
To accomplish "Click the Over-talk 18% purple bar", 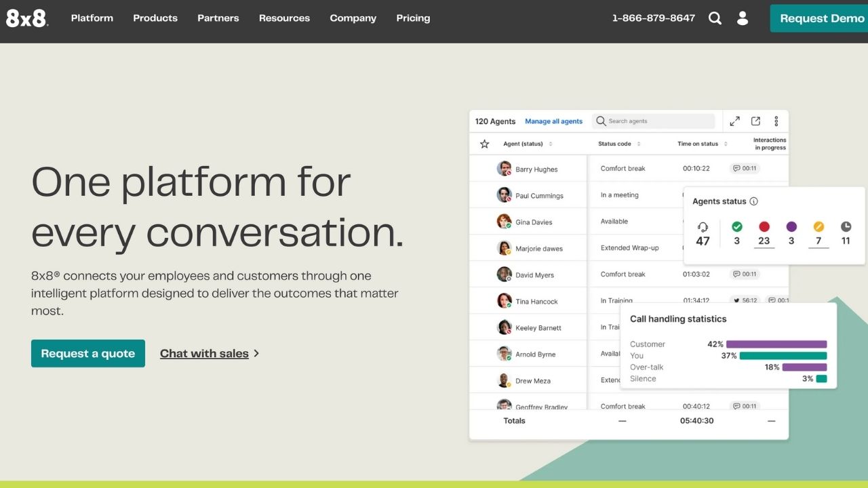I will coord(805,367).
